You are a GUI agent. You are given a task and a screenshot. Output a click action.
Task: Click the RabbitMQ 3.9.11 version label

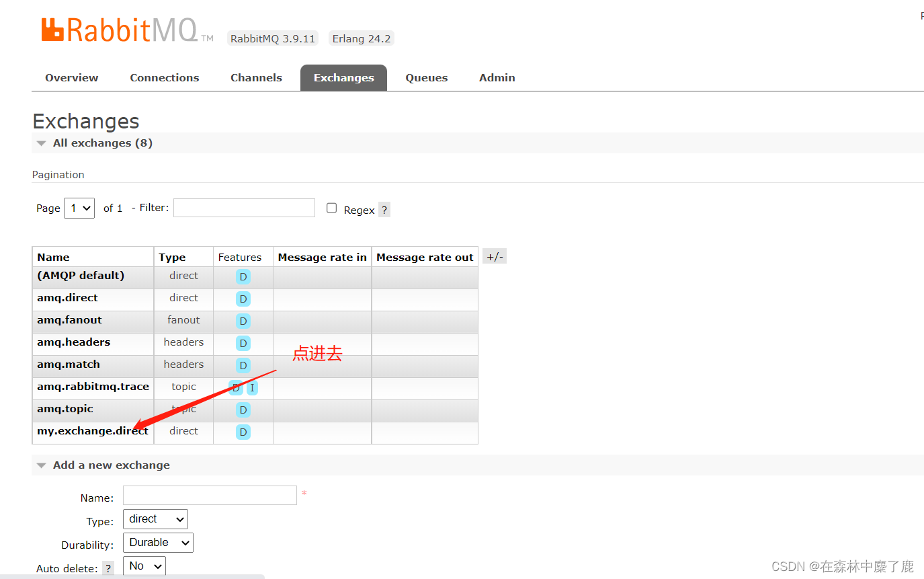pos(273,38)
